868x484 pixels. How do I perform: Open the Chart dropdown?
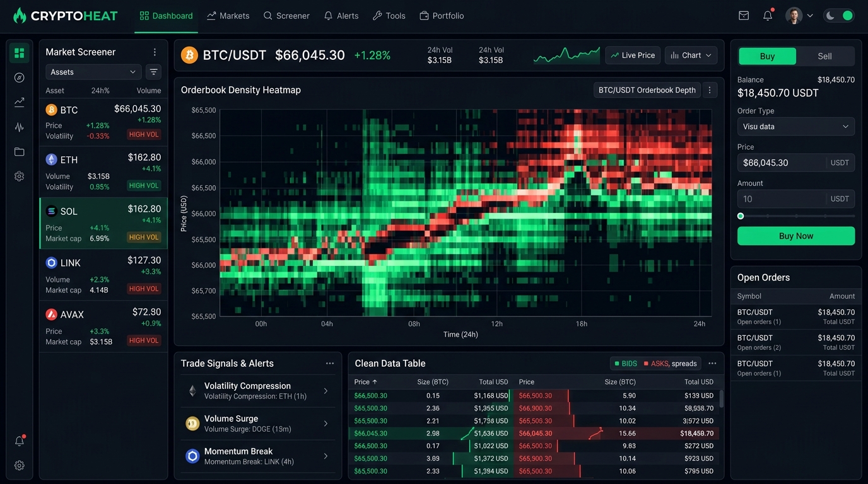coord(691,55)
